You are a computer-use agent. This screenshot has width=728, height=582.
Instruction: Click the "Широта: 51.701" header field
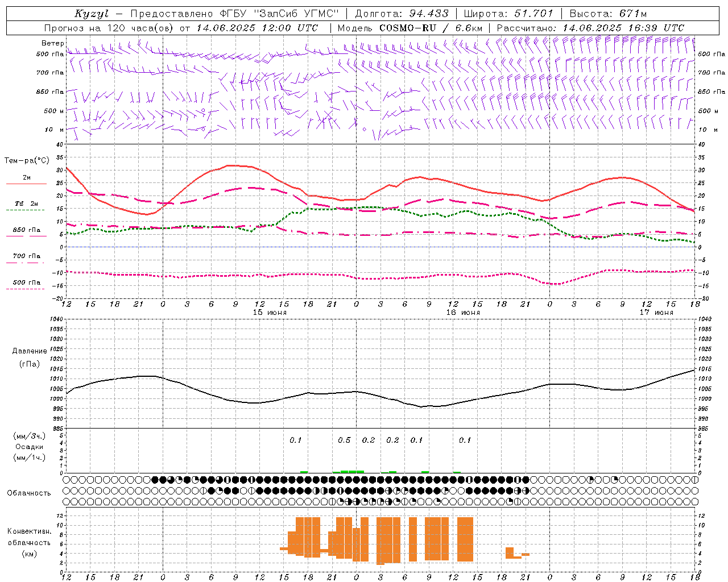click(x=508, y=14)
